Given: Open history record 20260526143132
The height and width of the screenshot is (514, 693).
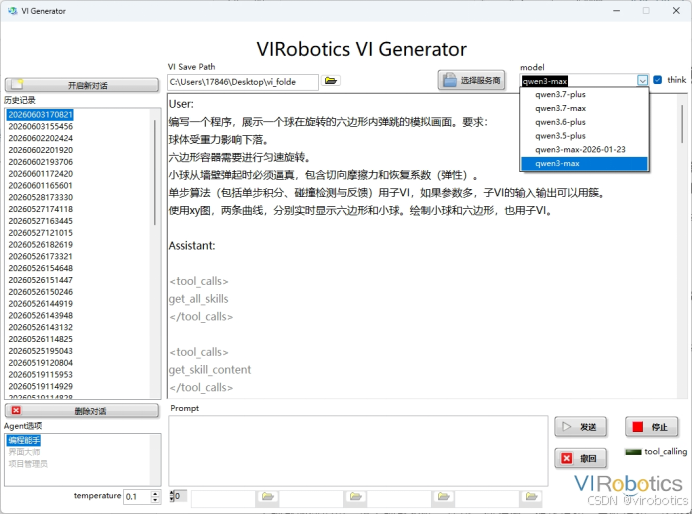Looking at the screenshot, I should coord(41,327).
